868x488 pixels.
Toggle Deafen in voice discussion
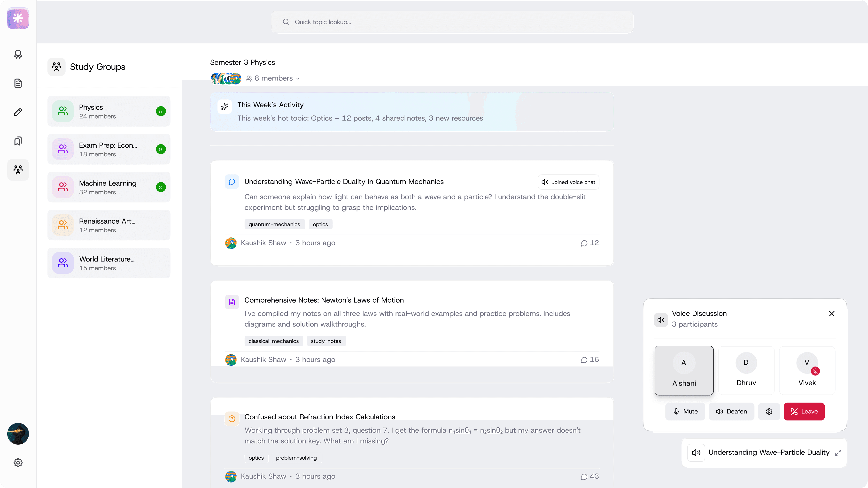[x=731, y=411]
